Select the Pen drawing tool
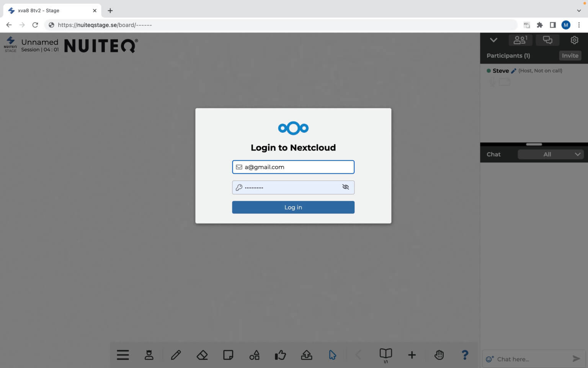The width and height of the screenshot is (588, 368). [x=176, y=355]
